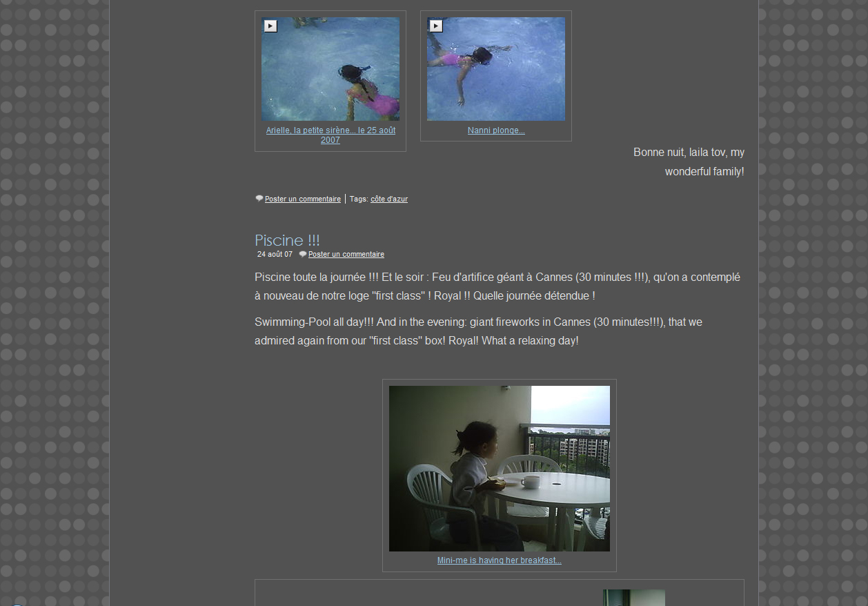The width and height of the screenshot is (868, 606).
Task: Click comment bubble icon beside Tags line
Action: pyautogui.click(x=259, y=199)
